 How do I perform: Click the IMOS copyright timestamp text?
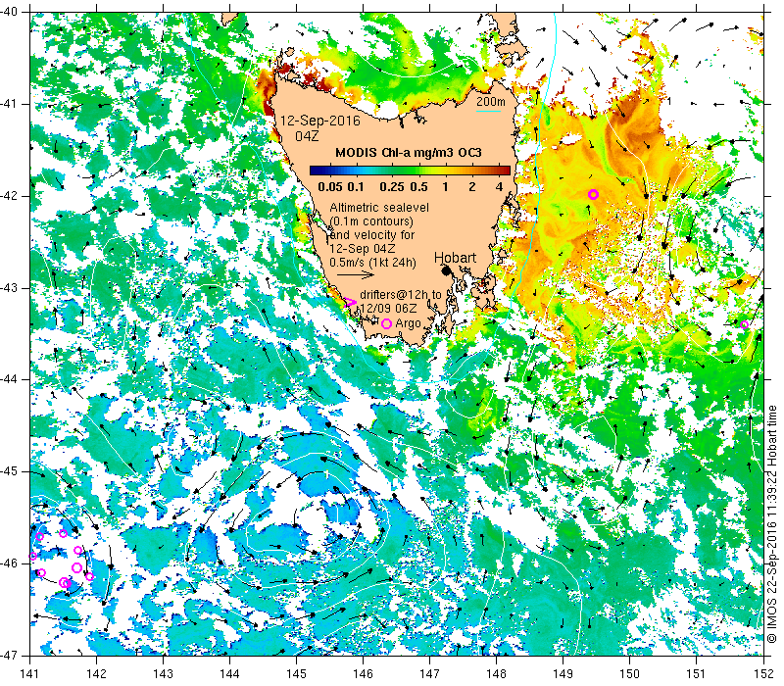pyautogui.click(x=772, y=525)
